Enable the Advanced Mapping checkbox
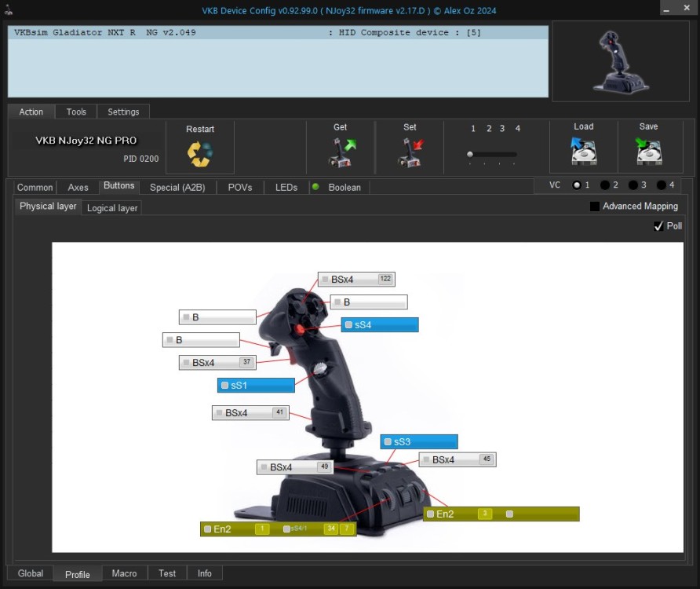The image size is (700, 589). (x=595, y=206)
